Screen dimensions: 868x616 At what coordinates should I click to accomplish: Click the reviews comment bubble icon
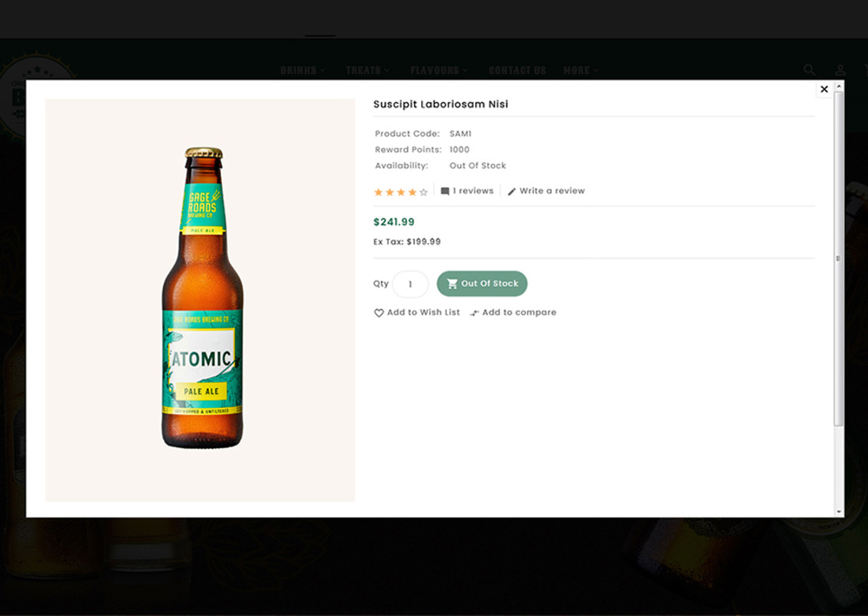click(x=445, y=192)
